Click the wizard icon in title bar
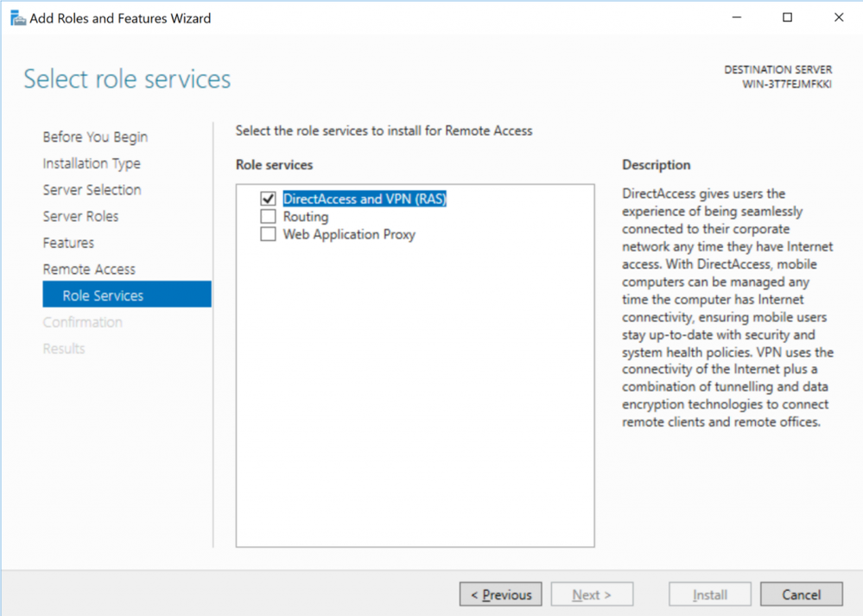This screenshot has width=863, height=616. coord(17,18)
